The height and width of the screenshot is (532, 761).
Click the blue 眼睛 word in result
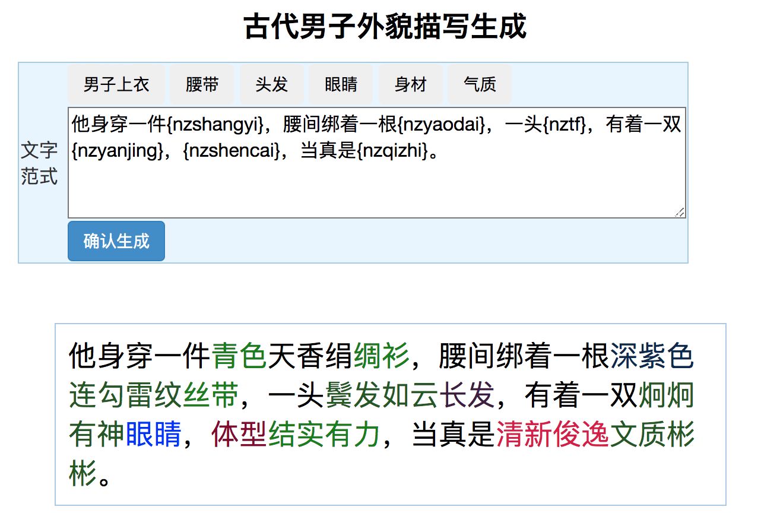click(x=153, y=435)
